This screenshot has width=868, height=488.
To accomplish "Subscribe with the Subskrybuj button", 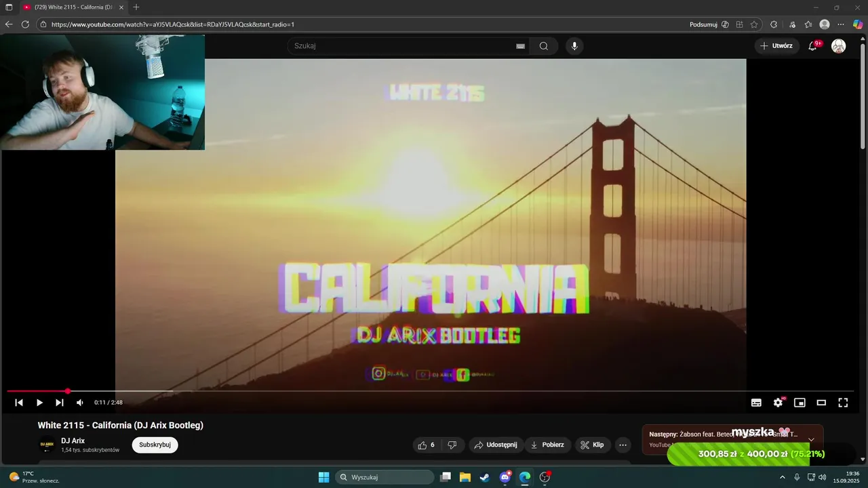I will point(155,445).
